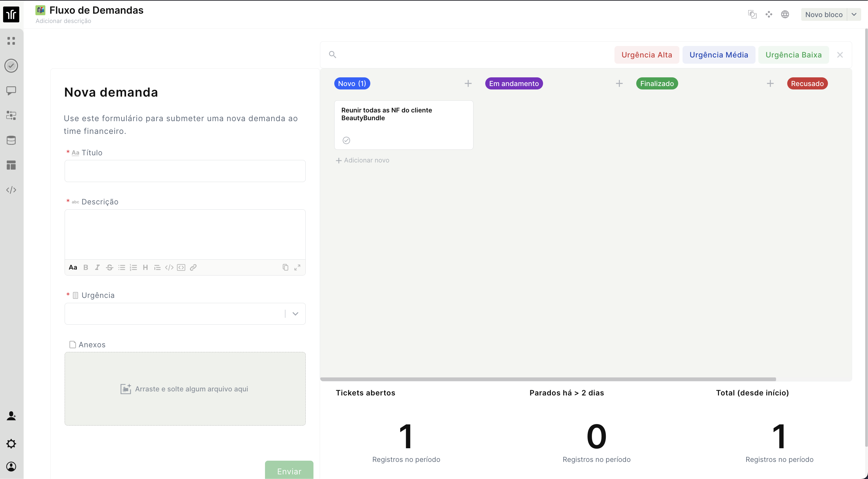The height and width of the screenshot is (479, 868).
Task: Expand the description editor to fullscreen
Action: pos(297,267)
